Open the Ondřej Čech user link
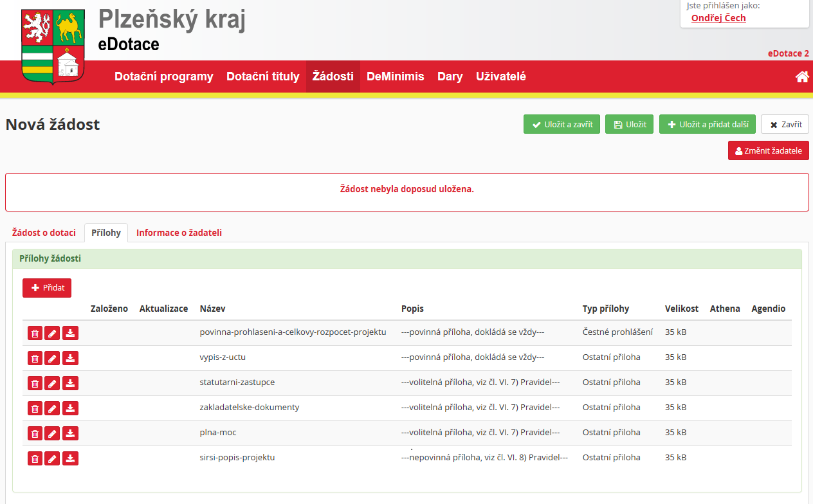The height and width of the screenshot is (504, 813). coord(718,18)
